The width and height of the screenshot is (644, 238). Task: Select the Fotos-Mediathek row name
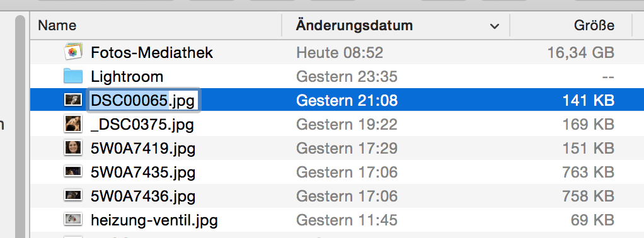tap(152, 52)
